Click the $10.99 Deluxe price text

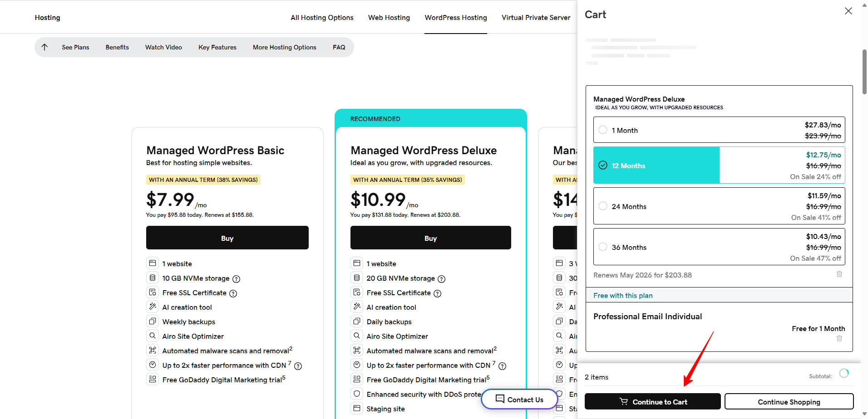coord(378,200)
